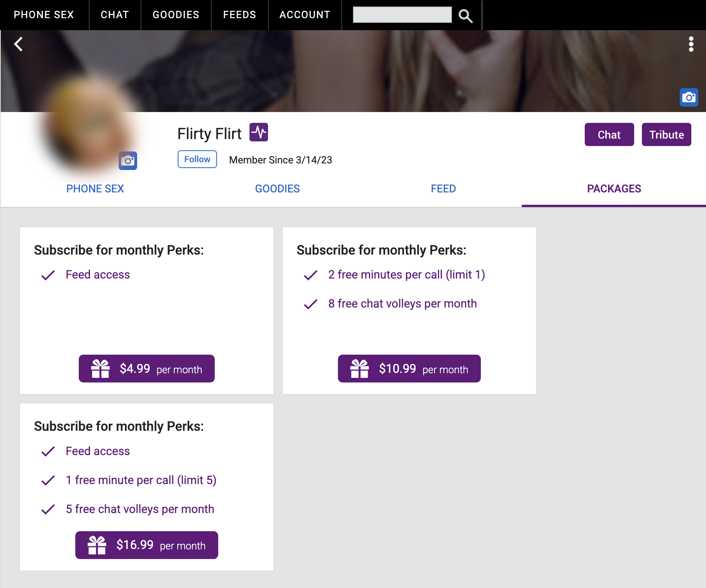Subscribe to the $16.99 per month package
This screenshot has height=588, width=706.
[x=147, y=545]
